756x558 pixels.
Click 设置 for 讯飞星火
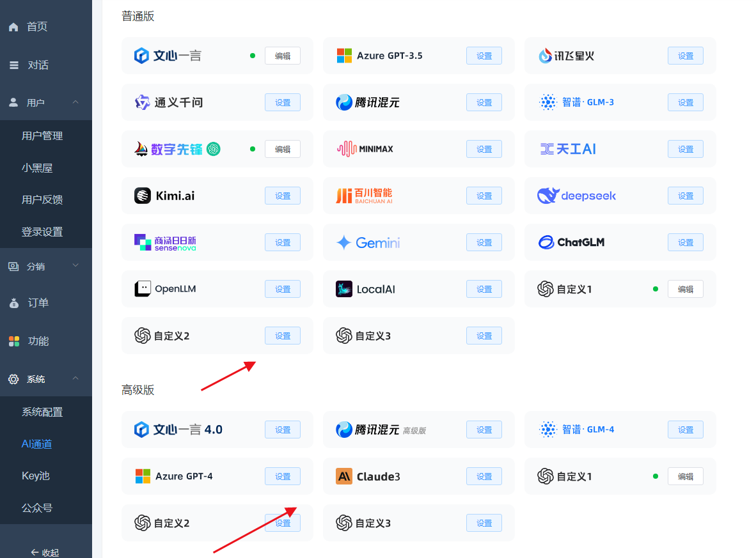click(686, 56)
